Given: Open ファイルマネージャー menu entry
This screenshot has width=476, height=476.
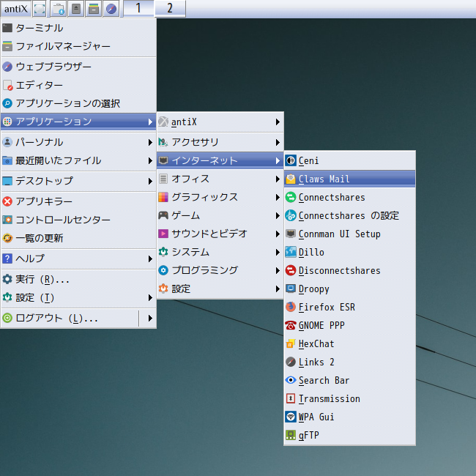Looking at the screenshot, I should (x=78, y=46).
